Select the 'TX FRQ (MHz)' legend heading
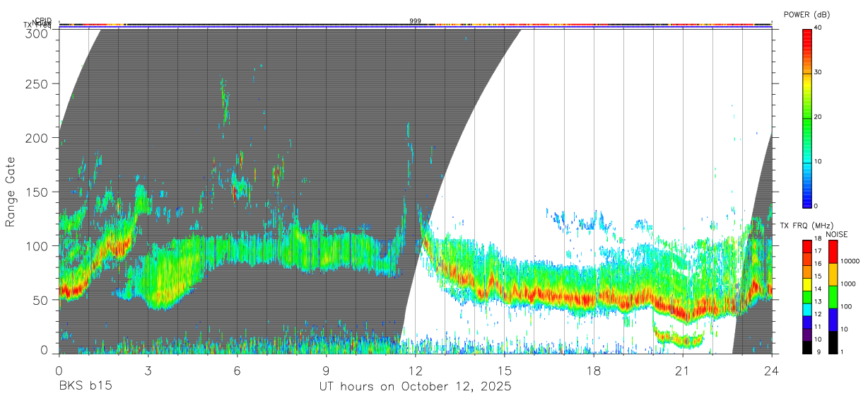This screenshot has width=868, height=401. [805, 226]
